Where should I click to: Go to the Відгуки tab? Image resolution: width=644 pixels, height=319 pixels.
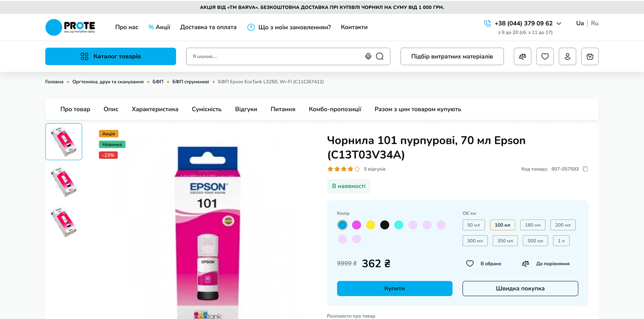tap(246, 109)
